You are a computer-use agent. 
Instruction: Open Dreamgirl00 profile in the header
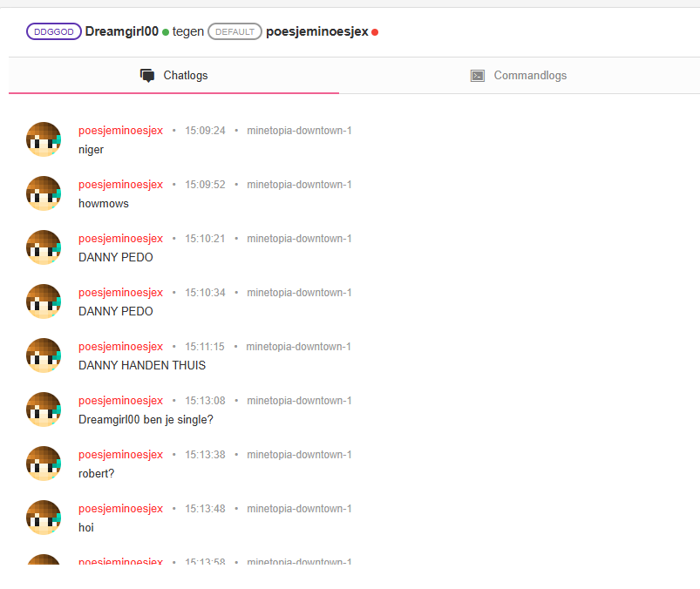point(122,31)
